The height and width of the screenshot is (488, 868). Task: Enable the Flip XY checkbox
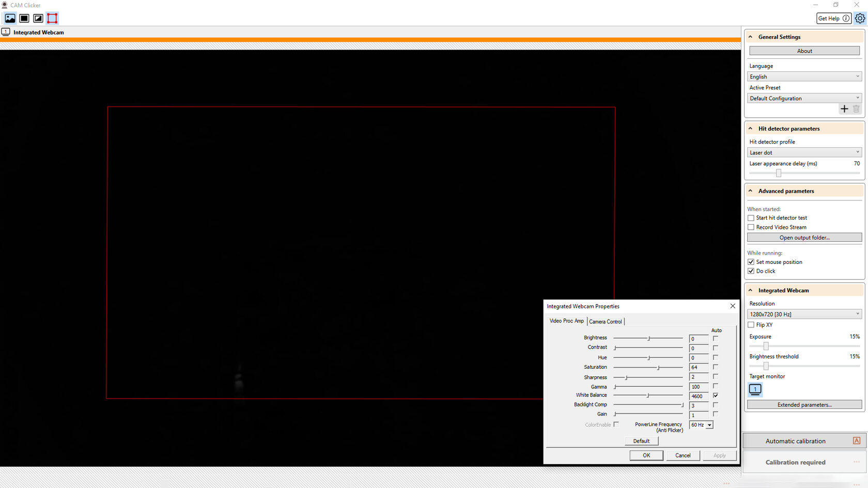coord(751,325)
